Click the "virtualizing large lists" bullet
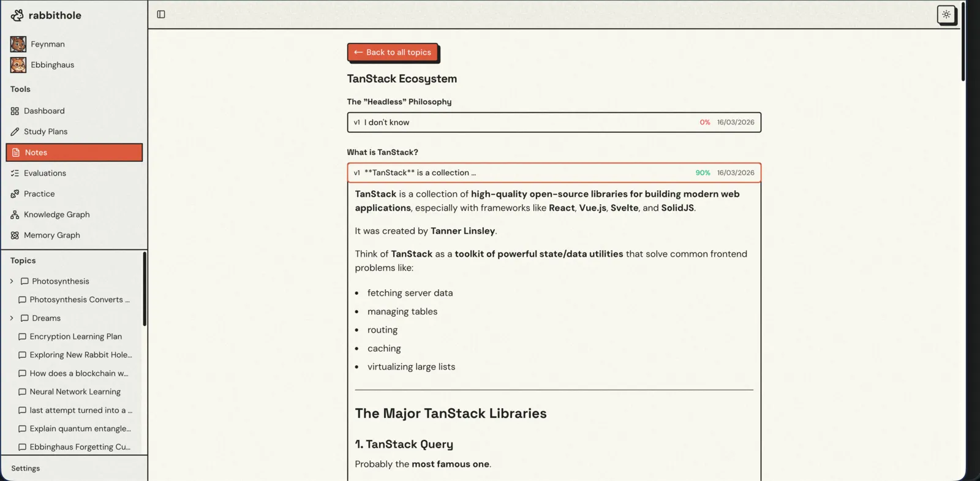The height and width of the screenshot is (481, 980). click(412, 366)
